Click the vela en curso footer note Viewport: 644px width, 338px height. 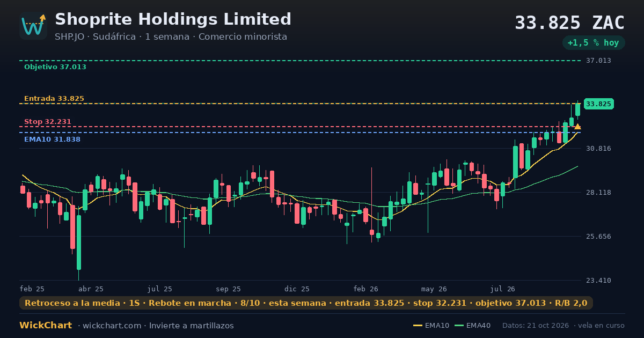click(601, 326)
